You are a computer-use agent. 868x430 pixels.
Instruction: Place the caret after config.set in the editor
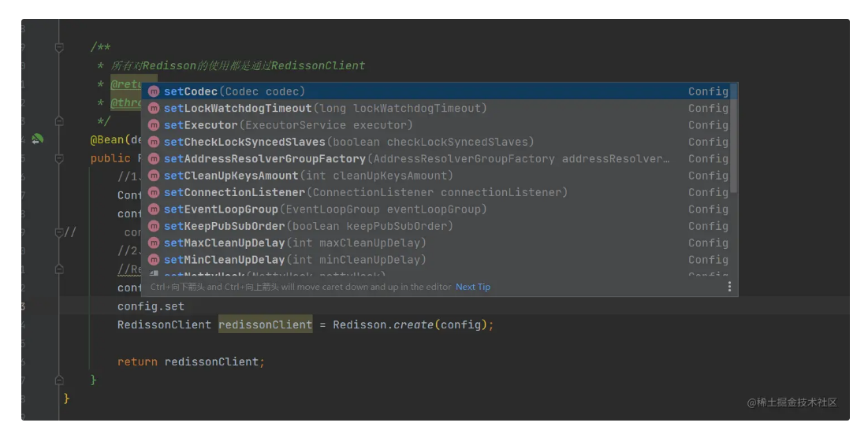point(184,306)
